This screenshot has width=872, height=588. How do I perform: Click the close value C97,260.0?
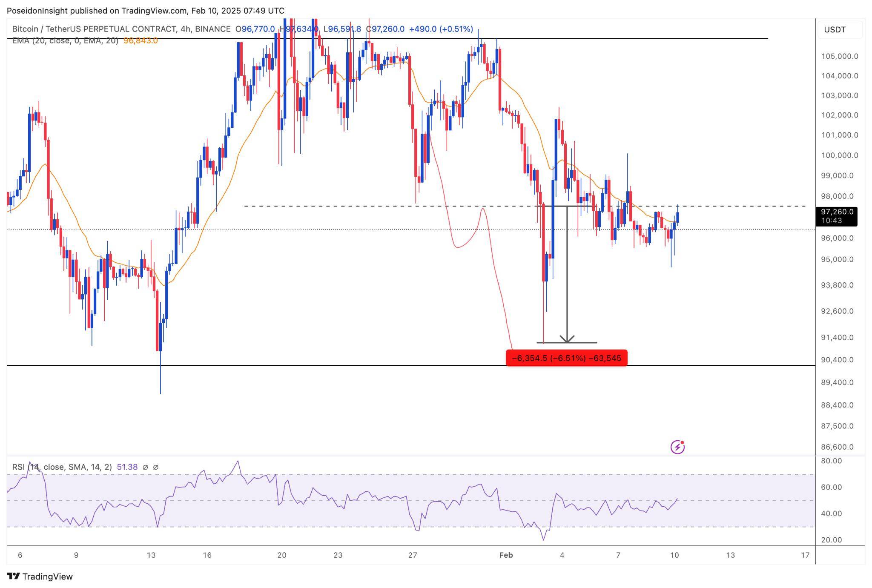385,29
